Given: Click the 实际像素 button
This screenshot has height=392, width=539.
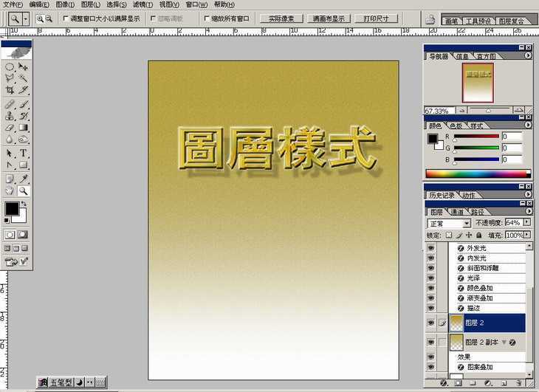Looking at the screenshot, I should 281,18.
